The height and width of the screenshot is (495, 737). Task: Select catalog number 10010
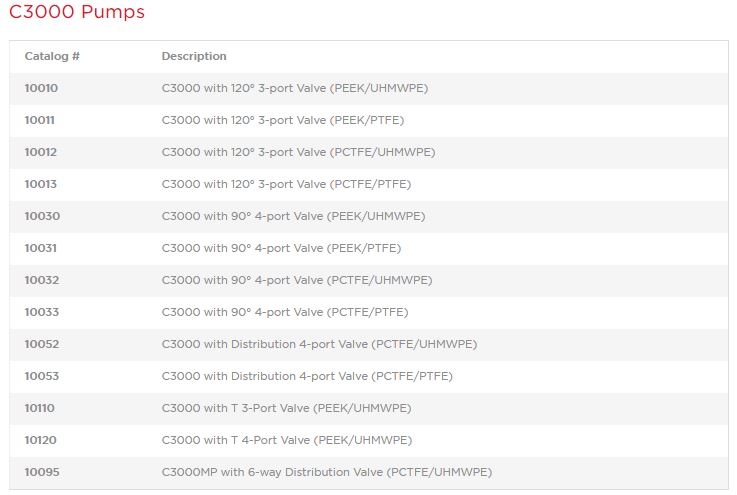[x=42, y=88]
